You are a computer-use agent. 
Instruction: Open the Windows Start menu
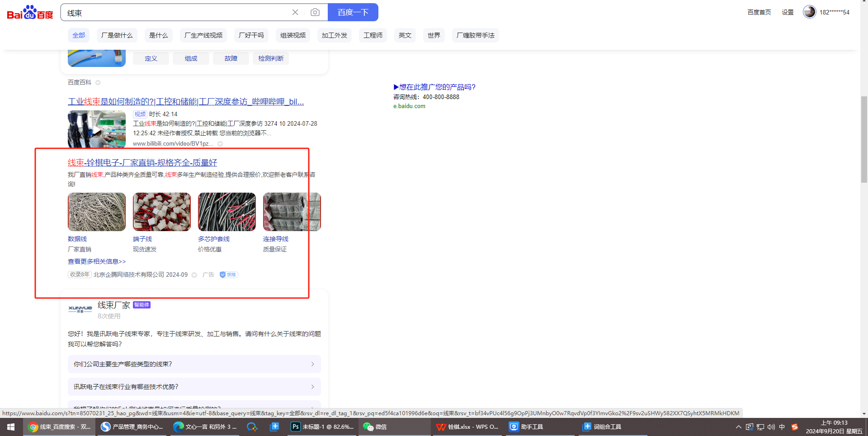tap(11, 427)
